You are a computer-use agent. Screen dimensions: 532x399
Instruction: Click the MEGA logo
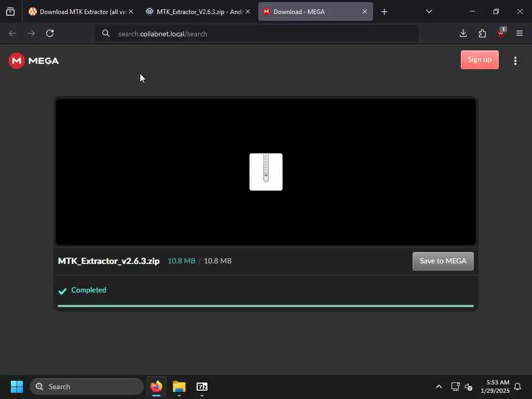(34, 61)
